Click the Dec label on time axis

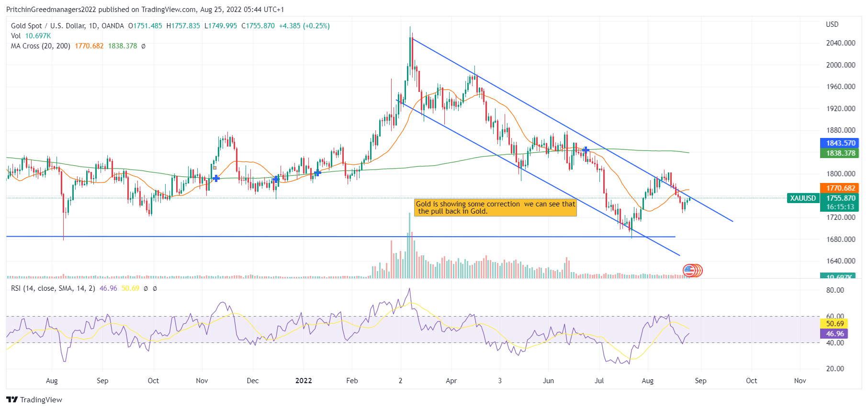tap(252, 381)
